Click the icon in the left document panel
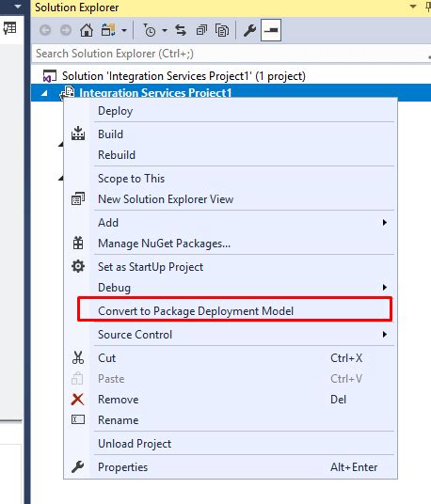This screenshot has height=504, width=431. click(x=9, y=28)
